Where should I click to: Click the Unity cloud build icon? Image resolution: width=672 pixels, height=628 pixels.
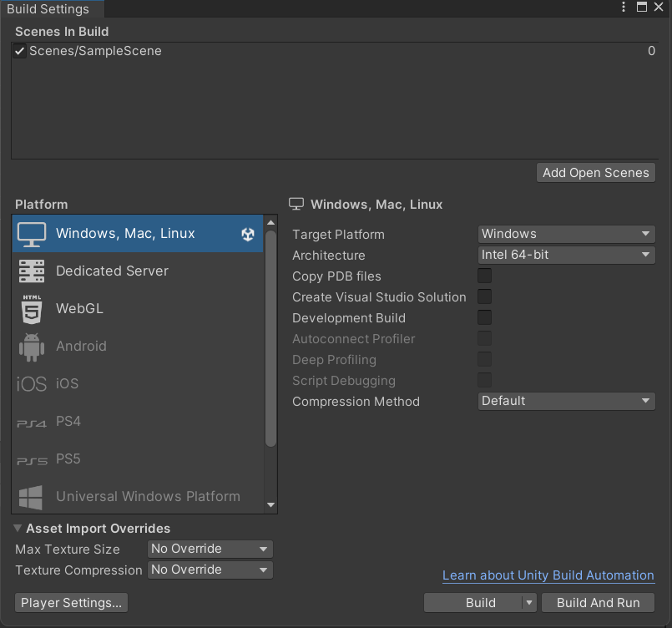pyautogui.click(x=247, y=235)
